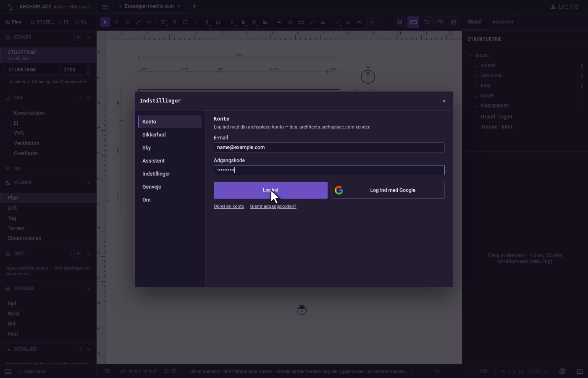The width and height of the screenshot is (588, 378).
Task: Enable the Ventilation layer checkbox
Action: click(x=8, y=143)
